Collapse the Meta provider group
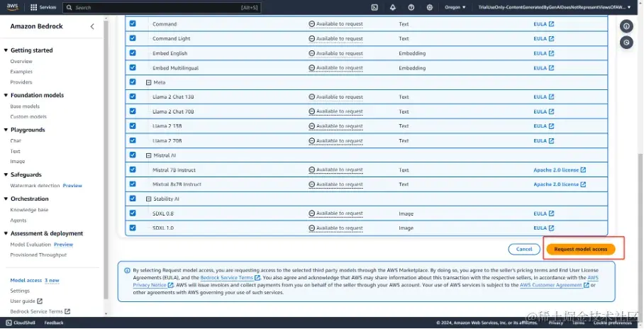644x329 pixels. point(149,82)
